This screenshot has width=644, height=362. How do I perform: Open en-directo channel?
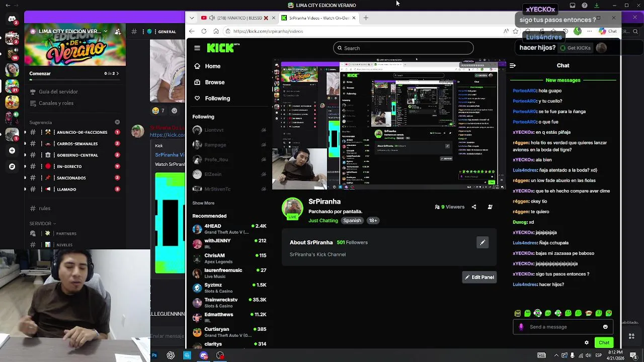coord(74,166)
